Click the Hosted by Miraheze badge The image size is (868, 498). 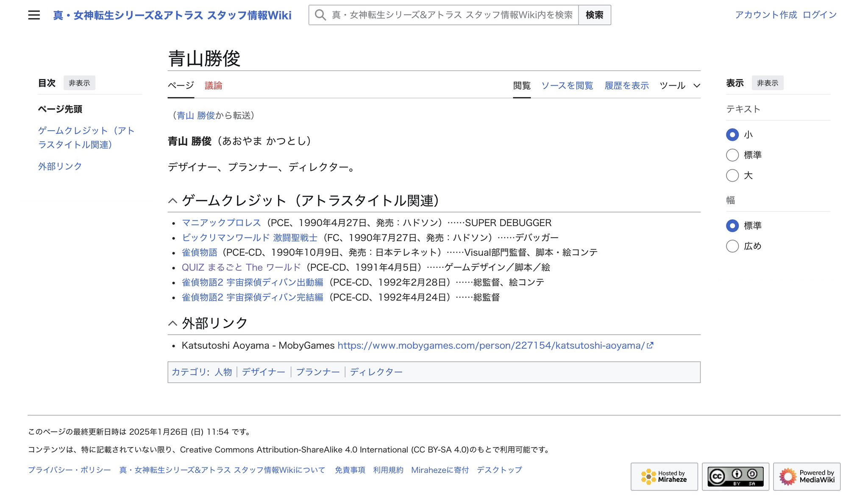(x=664, y=476)
